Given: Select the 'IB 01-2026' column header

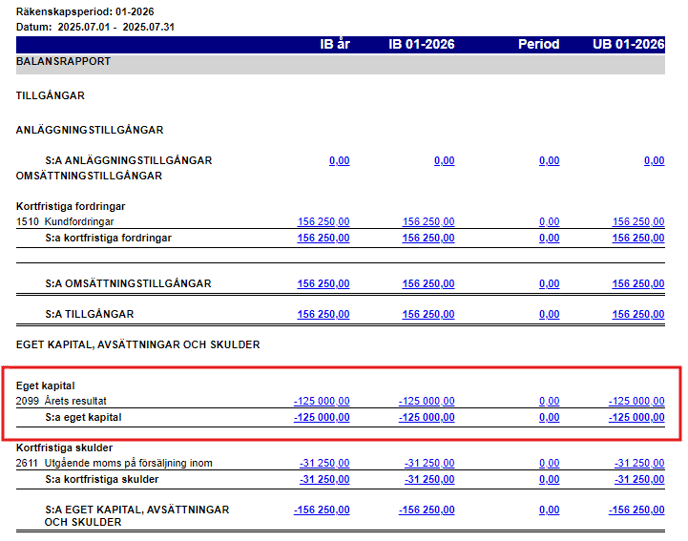Looking at the screenshot, I should (x=421, y=44).
